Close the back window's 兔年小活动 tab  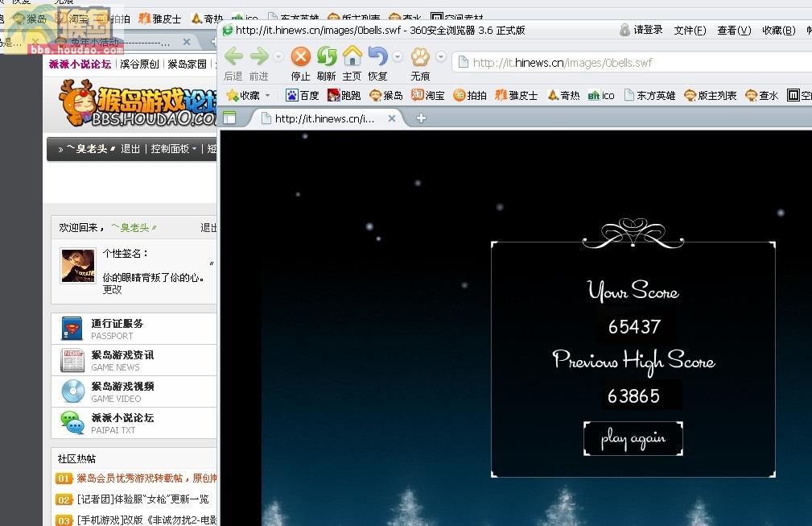click(187, 41)
